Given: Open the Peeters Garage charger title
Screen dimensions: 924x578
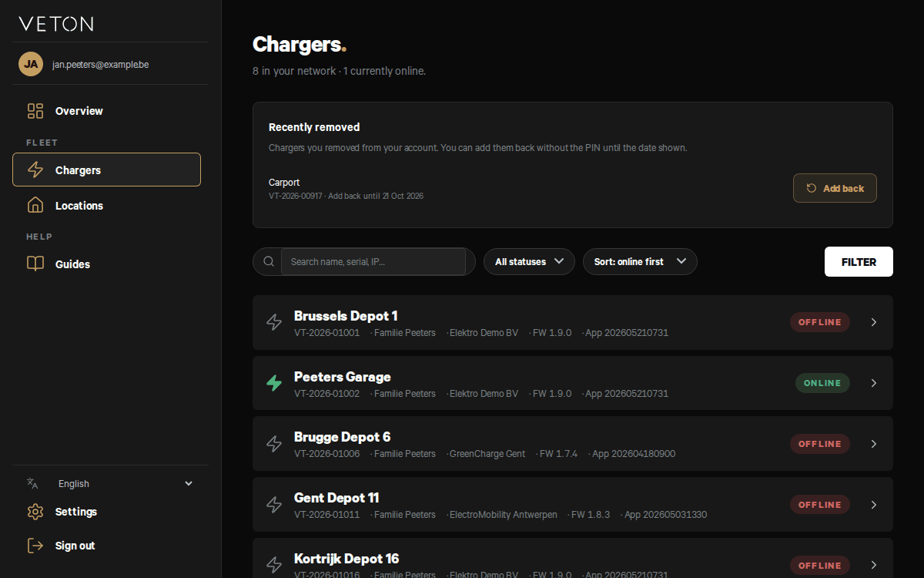Looking at the screenshot, I should tap(343, 377).
